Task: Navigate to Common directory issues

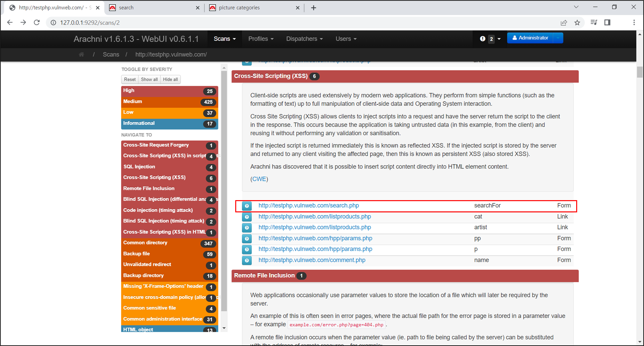Action: pos(170,243)
